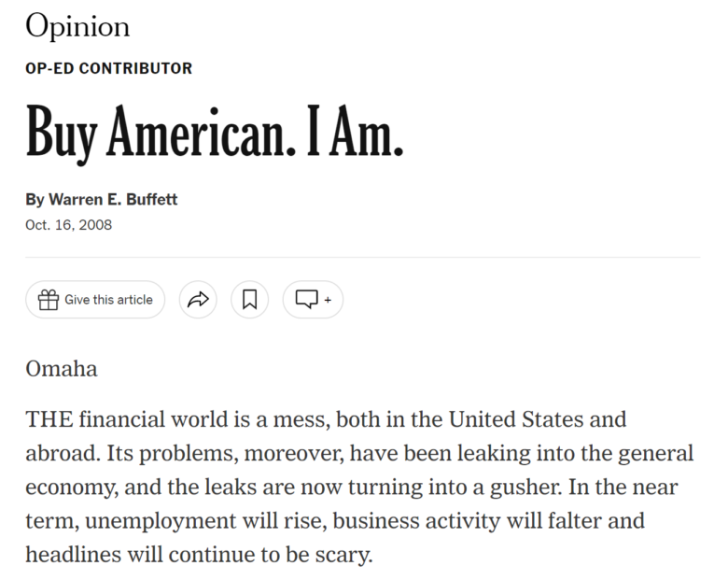This screenshot has width=728, height=580.
Task: Click the words "THE financial world" in paragraph
Action: tap(127, 419)
